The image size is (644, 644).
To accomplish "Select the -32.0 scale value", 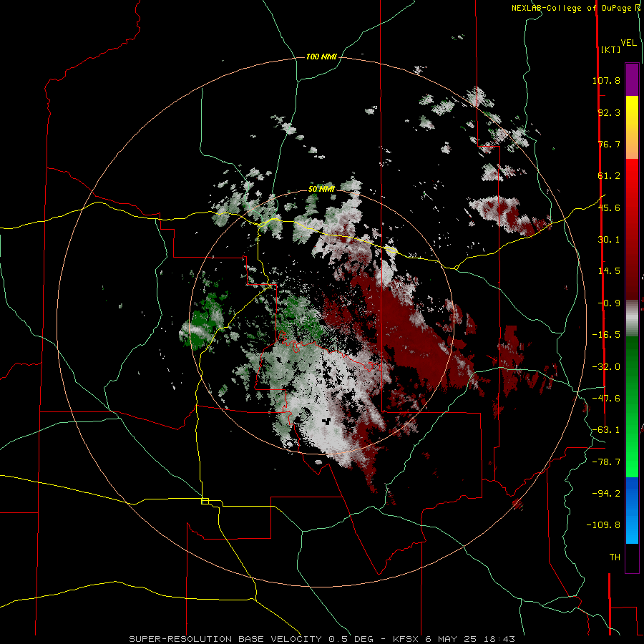I will click(606, 367).
